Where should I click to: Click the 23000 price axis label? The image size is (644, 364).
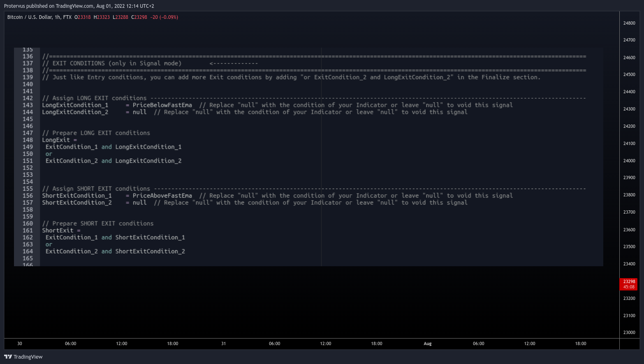629,332
